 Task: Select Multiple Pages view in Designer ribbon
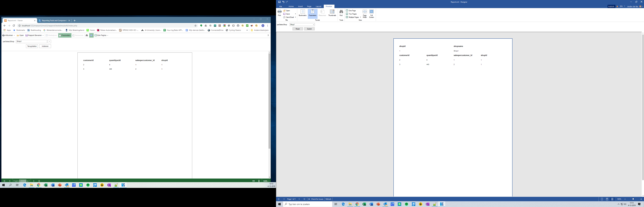tap(352, 17)
